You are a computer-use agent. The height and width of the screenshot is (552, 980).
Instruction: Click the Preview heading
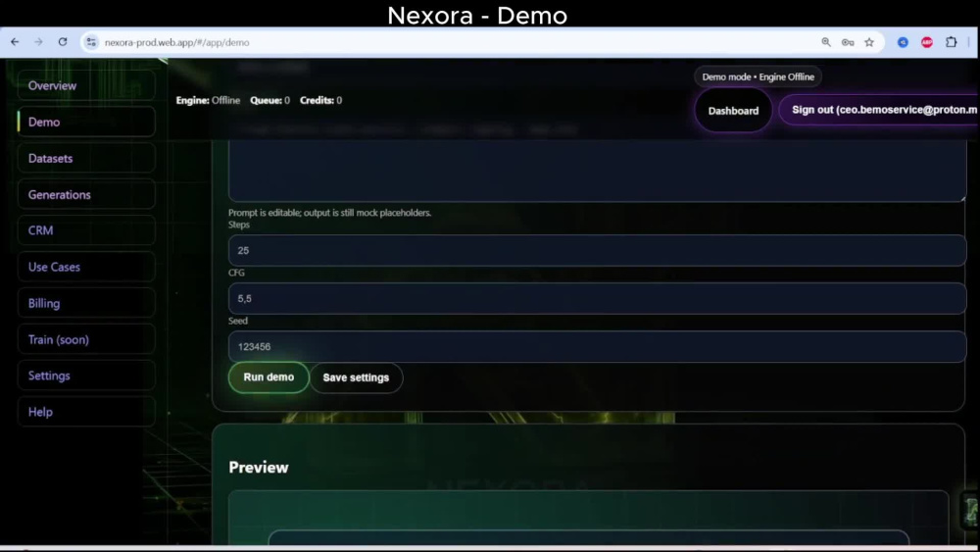pos(259,468)
